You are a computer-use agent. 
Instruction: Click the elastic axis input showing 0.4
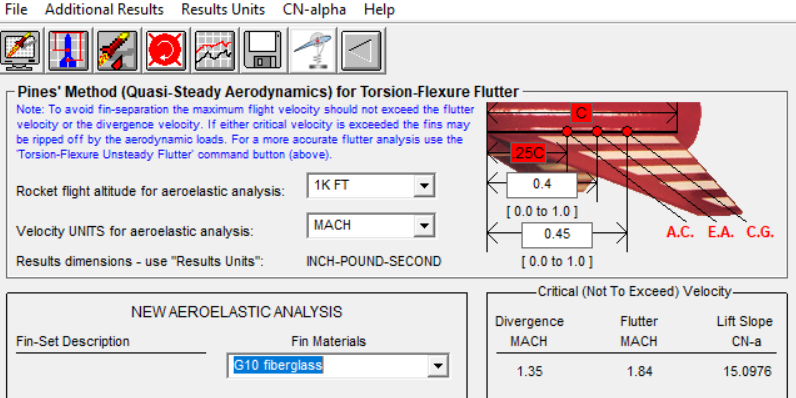[542, 185]
